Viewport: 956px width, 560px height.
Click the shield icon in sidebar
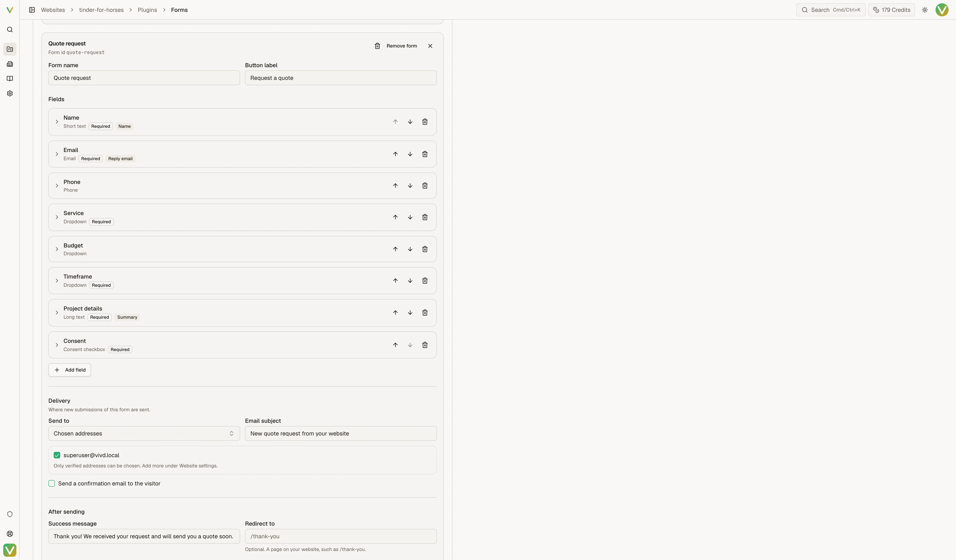pyautogui.click(x=10, y=514)
